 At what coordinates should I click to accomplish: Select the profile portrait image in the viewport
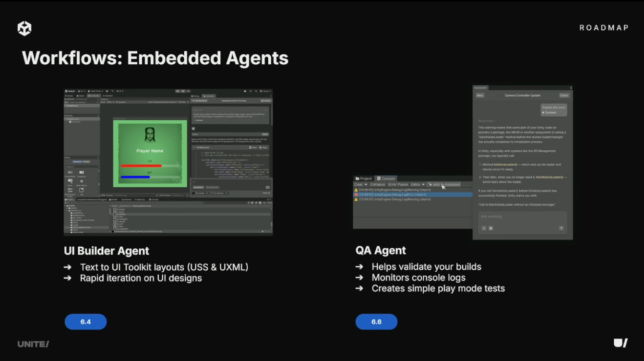149,135
